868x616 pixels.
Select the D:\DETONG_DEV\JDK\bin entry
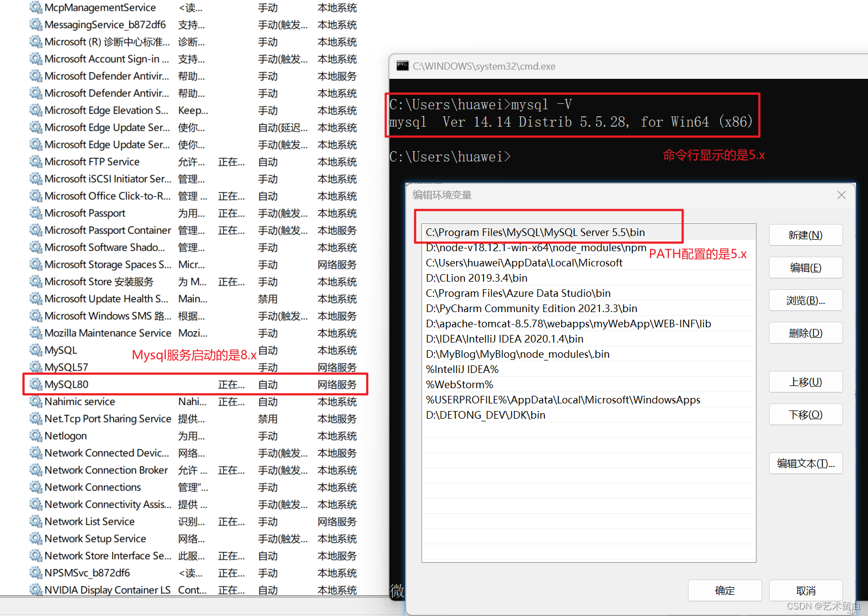click(589, 415)
